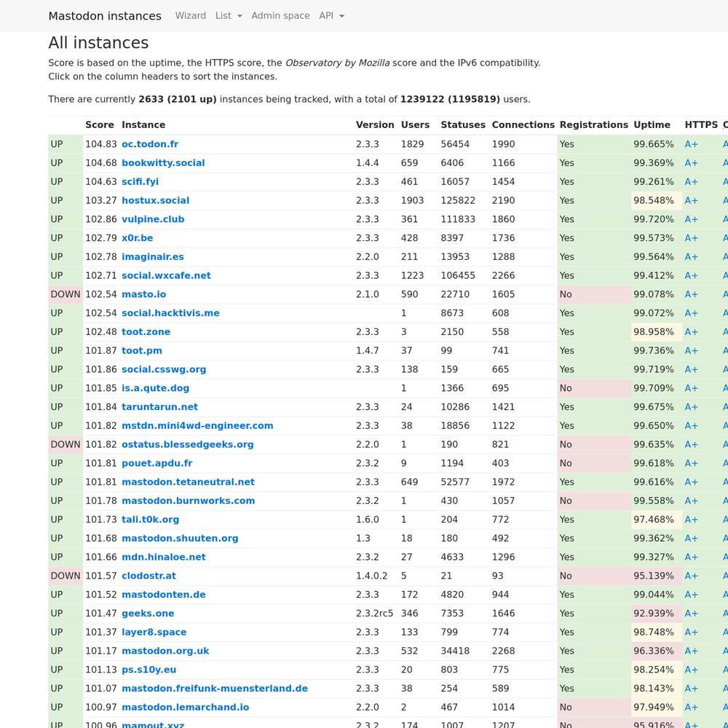Click the 1223 users value for social.wxcafe.net
The height and width of the screenshot is (728, 728).
click(x=412, y=276)
